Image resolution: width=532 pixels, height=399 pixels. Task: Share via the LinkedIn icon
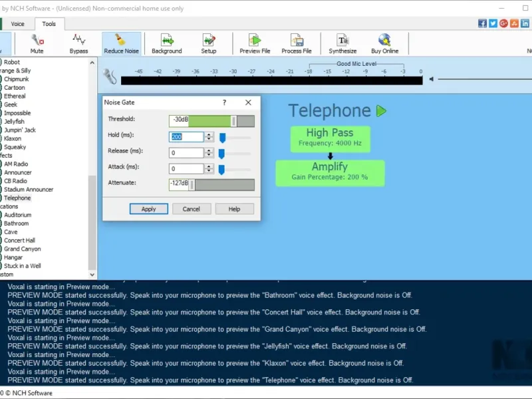click(x=525, y=23)
